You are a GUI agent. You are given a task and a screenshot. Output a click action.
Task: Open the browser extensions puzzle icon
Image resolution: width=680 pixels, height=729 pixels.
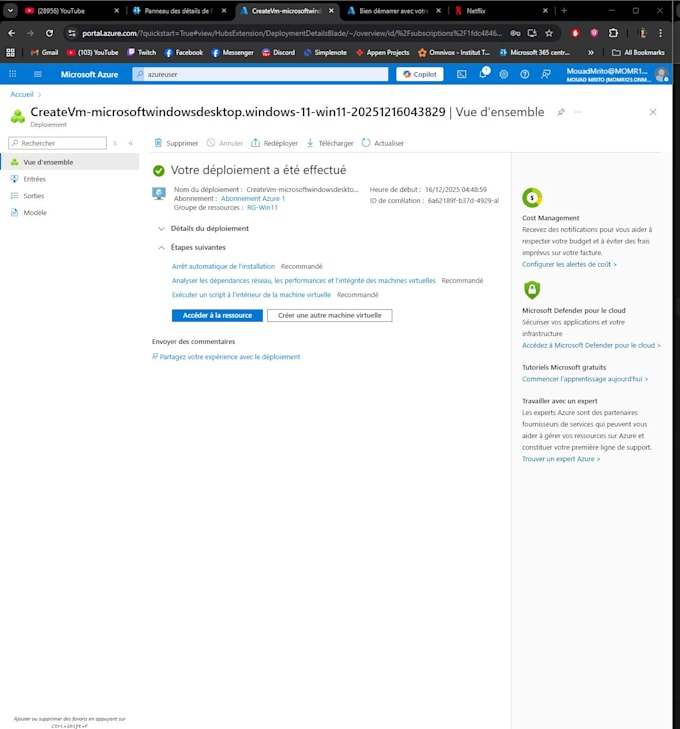click(x=614, y=33)
